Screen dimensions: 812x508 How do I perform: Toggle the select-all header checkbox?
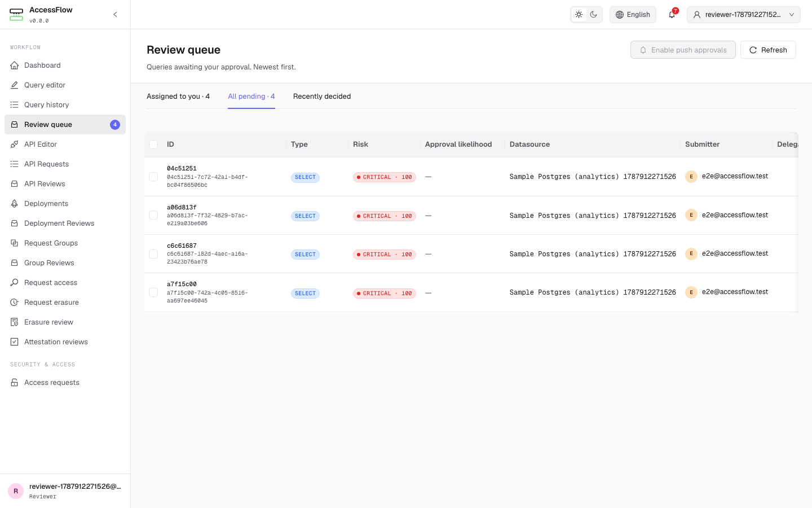coord(153,144)
